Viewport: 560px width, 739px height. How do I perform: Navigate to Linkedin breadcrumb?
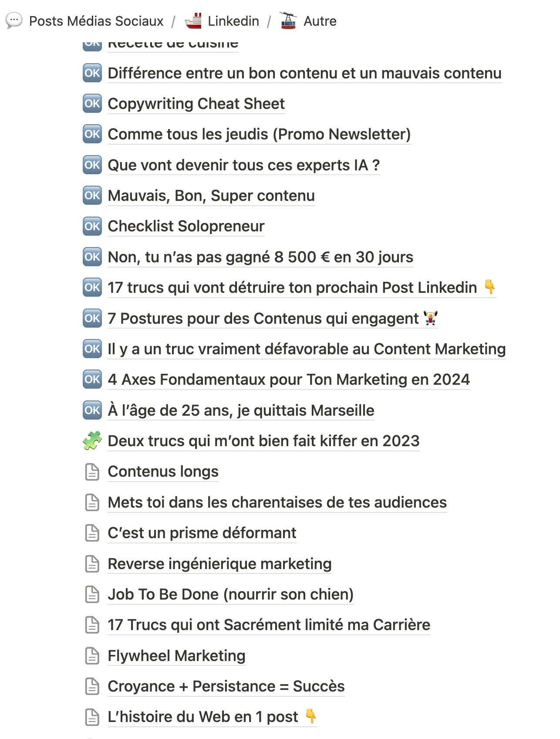click(x=233, y=20)
